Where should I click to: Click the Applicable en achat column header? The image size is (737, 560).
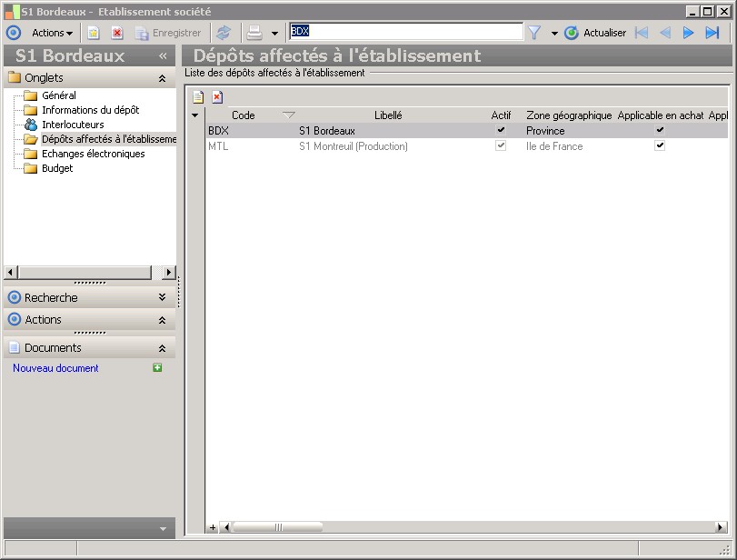pyautogui.click(x=661, y=115)
